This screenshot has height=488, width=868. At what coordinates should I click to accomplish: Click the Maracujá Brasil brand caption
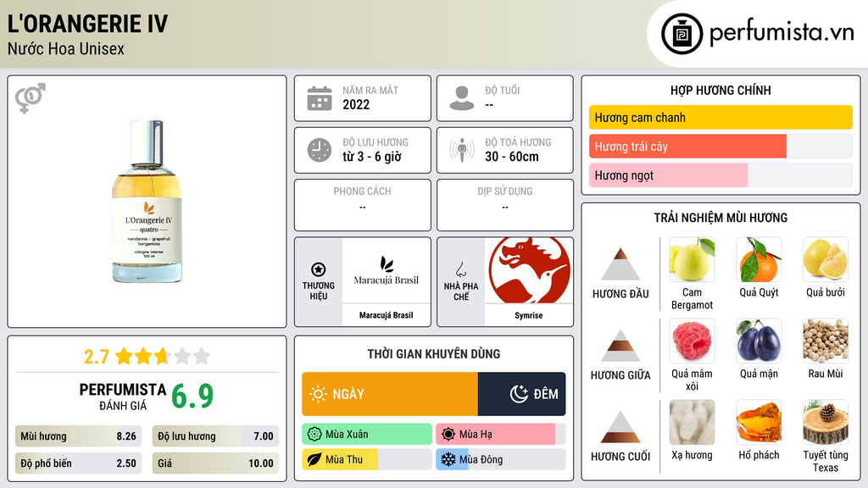click(387, 315)
